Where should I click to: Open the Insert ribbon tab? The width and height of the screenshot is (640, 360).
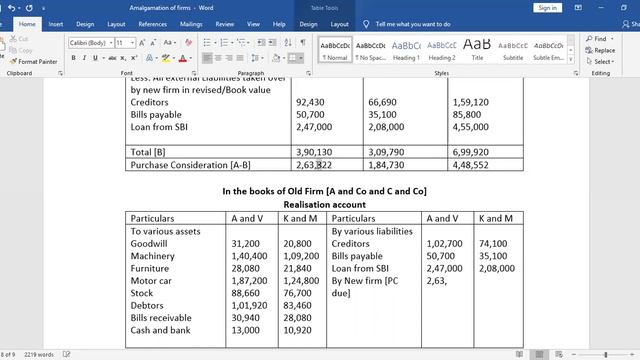point(56,24)
